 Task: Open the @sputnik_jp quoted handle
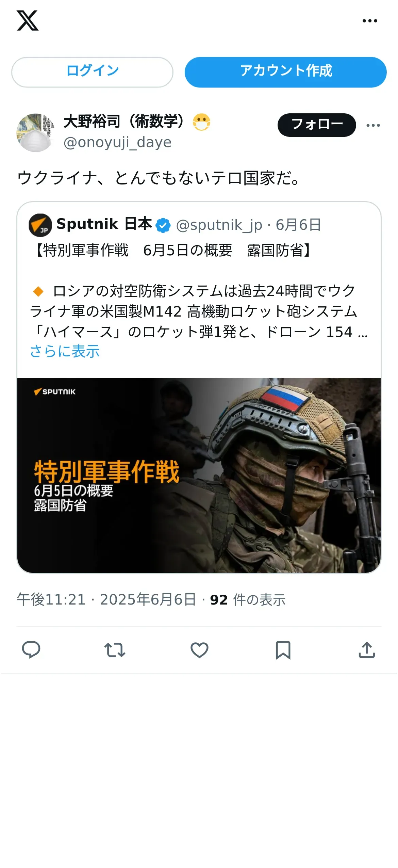219,225
